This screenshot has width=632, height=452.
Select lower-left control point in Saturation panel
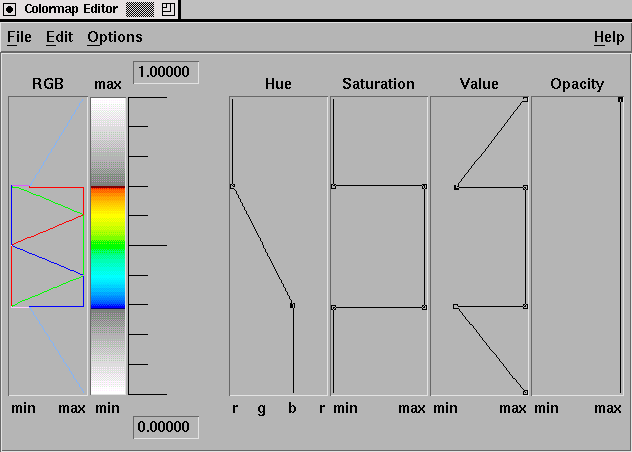click(333, 307)
